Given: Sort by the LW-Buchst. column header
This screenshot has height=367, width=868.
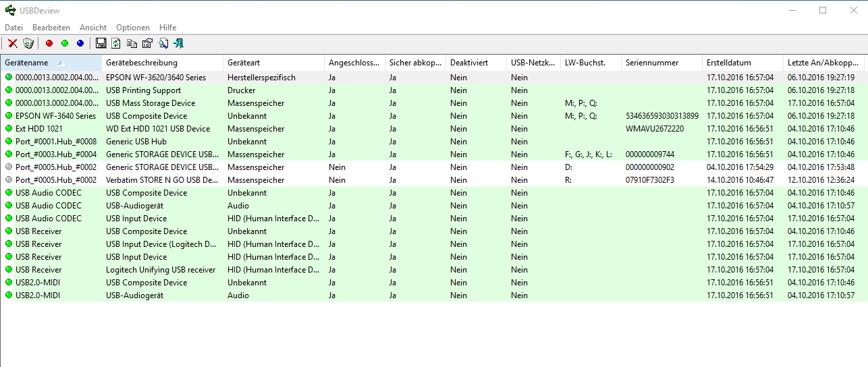Looking at the screenshot, I should tap(591, 63).
